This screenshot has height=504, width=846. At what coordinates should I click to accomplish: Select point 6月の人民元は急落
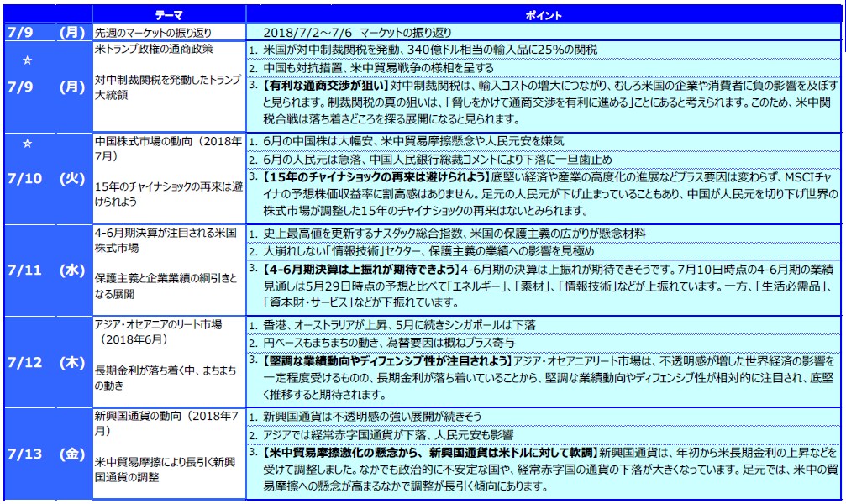(x=437, y=160)
